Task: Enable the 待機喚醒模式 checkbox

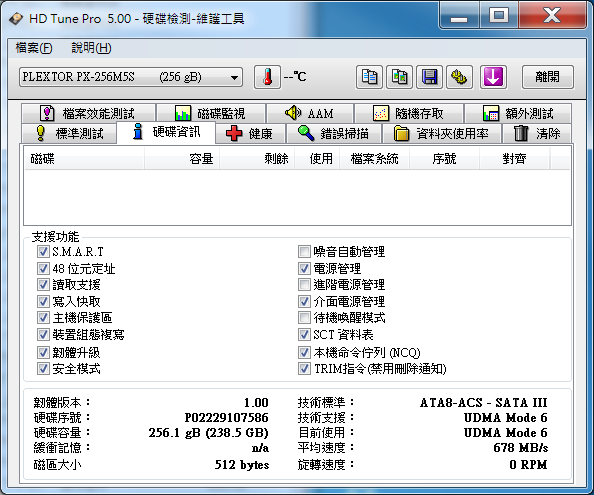Action: (x=304, y=317)
